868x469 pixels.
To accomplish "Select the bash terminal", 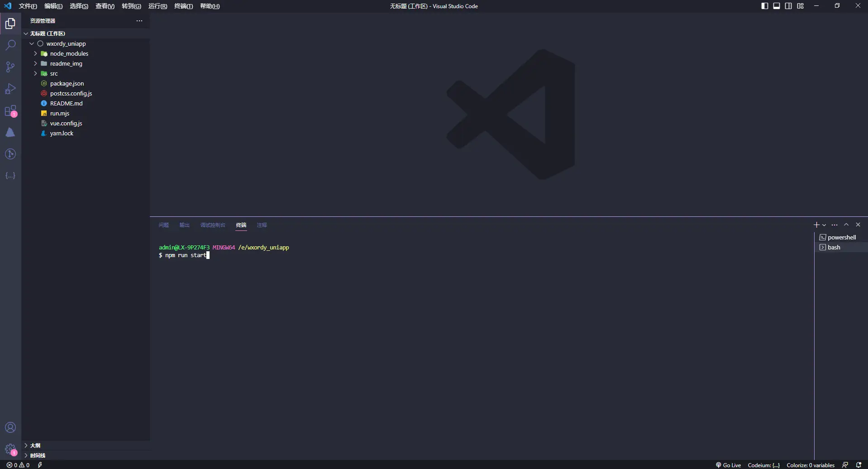I will [x=841, y=247].
